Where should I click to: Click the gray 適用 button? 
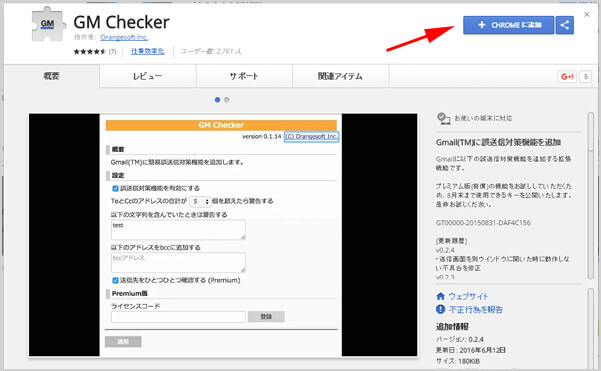coord(123,341)
